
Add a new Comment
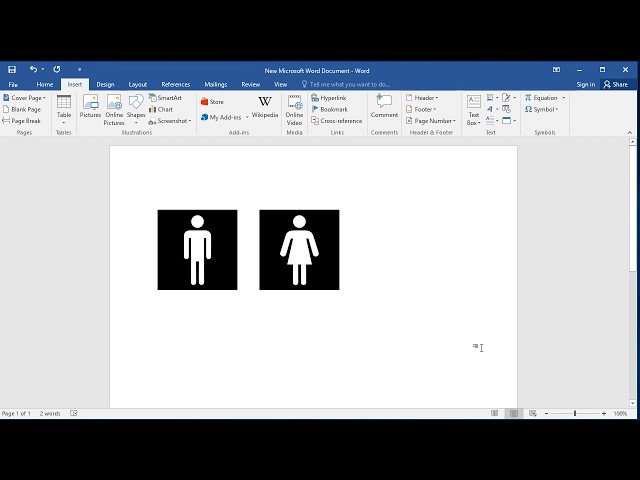[384, 106]
